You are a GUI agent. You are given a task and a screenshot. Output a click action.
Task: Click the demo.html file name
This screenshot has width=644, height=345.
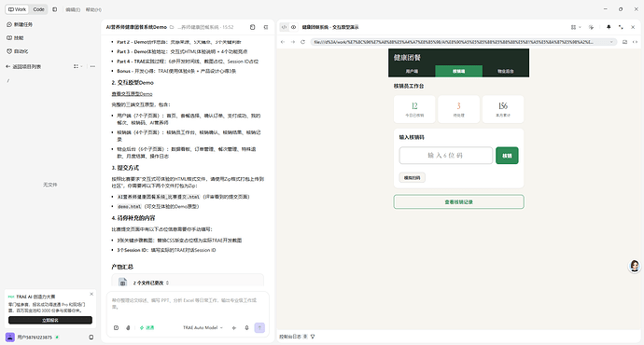130,206
